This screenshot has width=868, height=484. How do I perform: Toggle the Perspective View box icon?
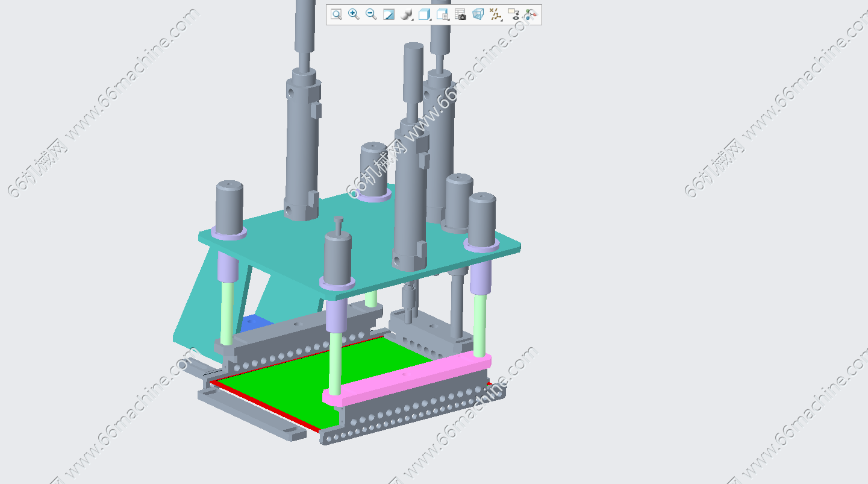pos(478,14)
